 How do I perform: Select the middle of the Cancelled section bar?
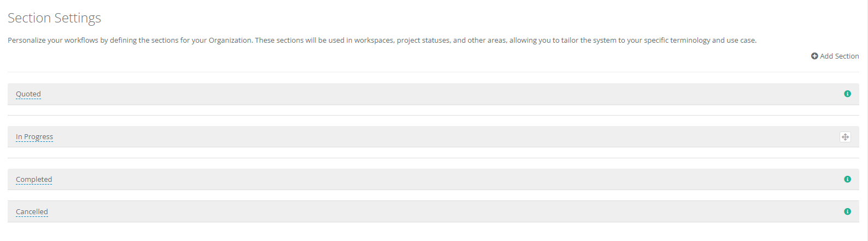point(433,212)
